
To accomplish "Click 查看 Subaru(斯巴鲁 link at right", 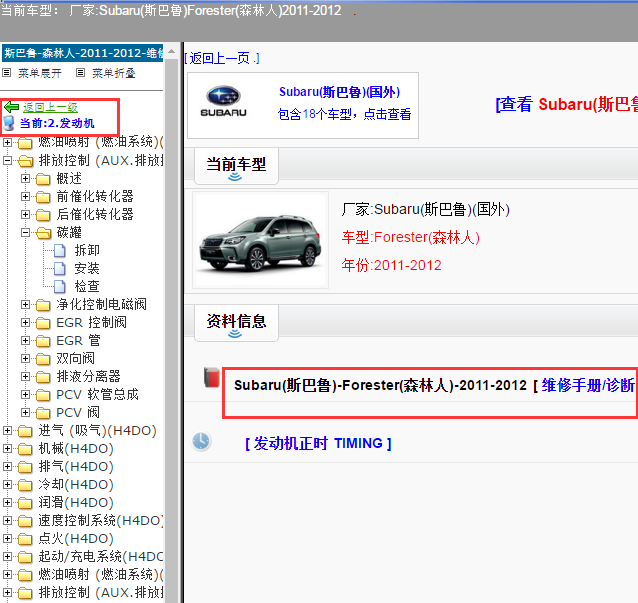I will (567, 104).
